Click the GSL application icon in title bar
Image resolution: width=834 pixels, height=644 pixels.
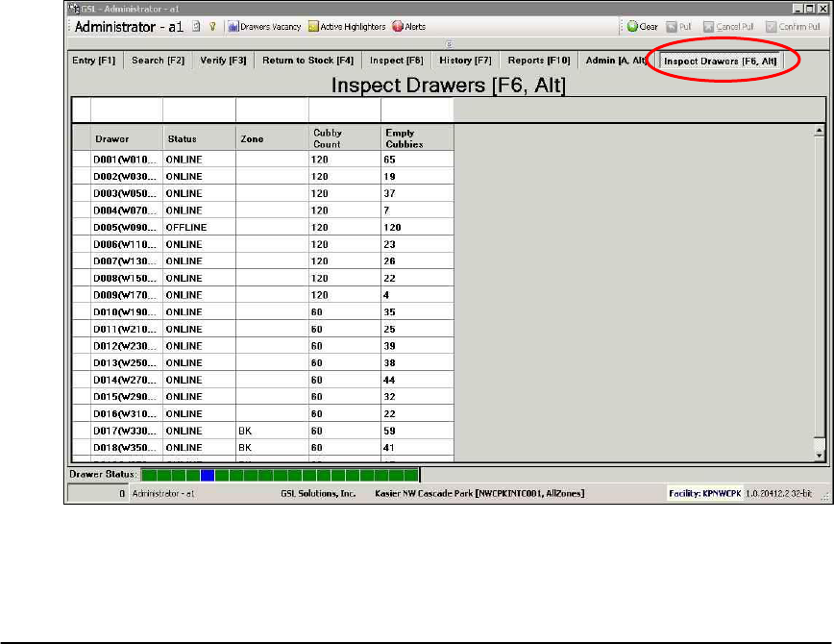[73, 9]
